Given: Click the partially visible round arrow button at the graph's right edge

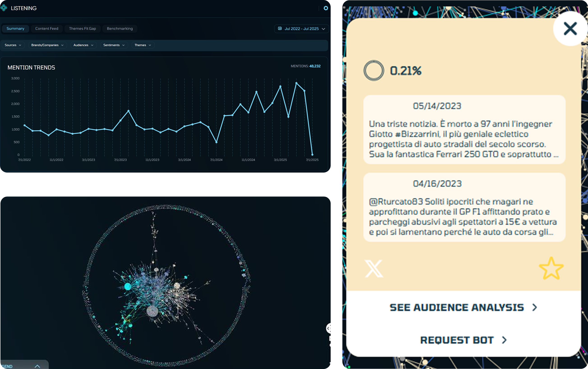Looking at the screenshot, I should (328, 328).
